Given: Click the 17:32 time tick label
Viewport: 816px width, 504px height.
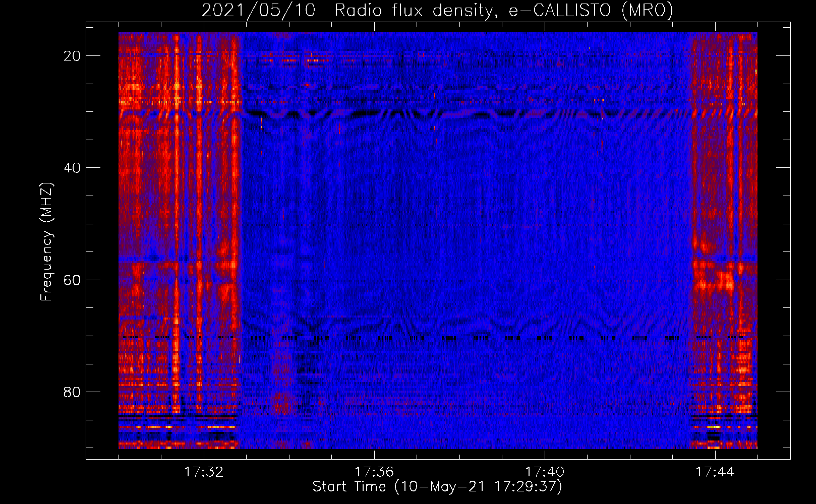Looking at the screenshot, I should 204,472.
